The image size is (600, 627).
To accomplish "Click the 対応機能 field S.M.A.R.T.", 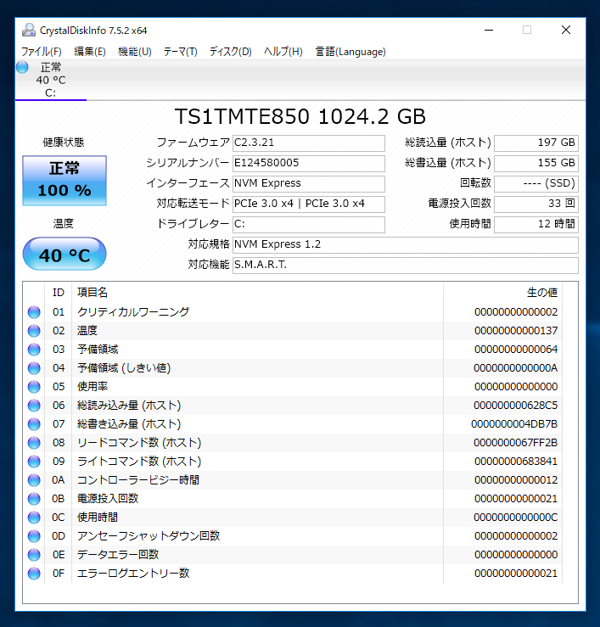I will pos(406,266).
